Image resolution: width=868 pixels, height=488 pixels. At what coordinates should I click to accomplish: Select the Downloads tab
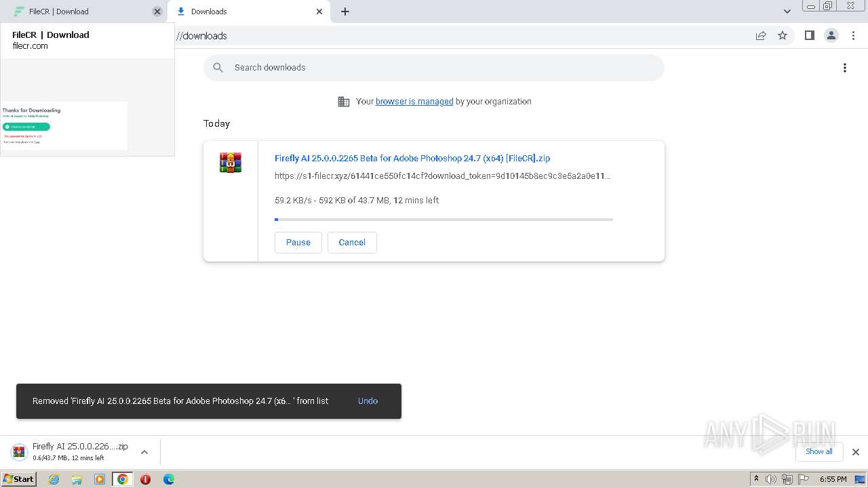coord(248,12)
